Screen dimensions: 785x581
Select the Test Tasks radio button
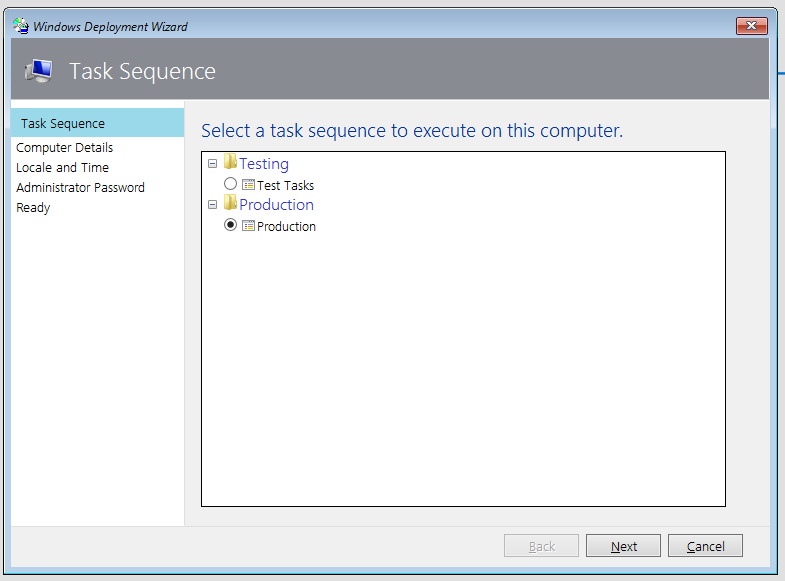pos(230,184)
